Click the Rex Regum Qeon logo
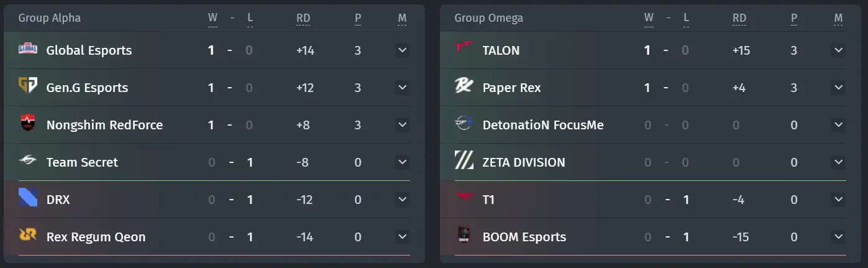The width and height of the screenshot is (868, 268). 28,236
